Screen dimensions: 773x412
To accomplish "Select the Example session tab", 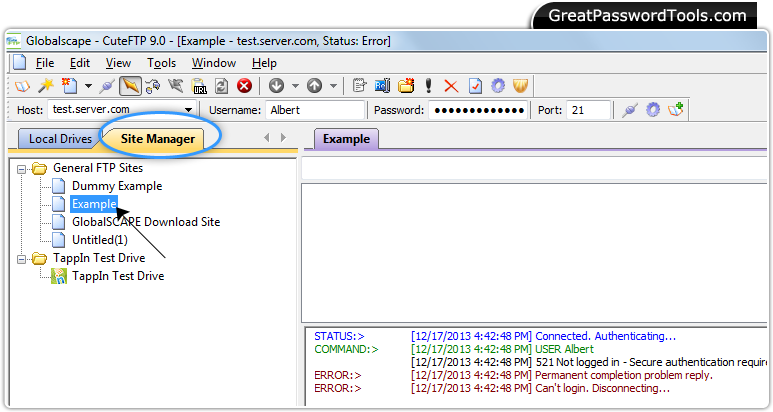I will tap(346, 139).
